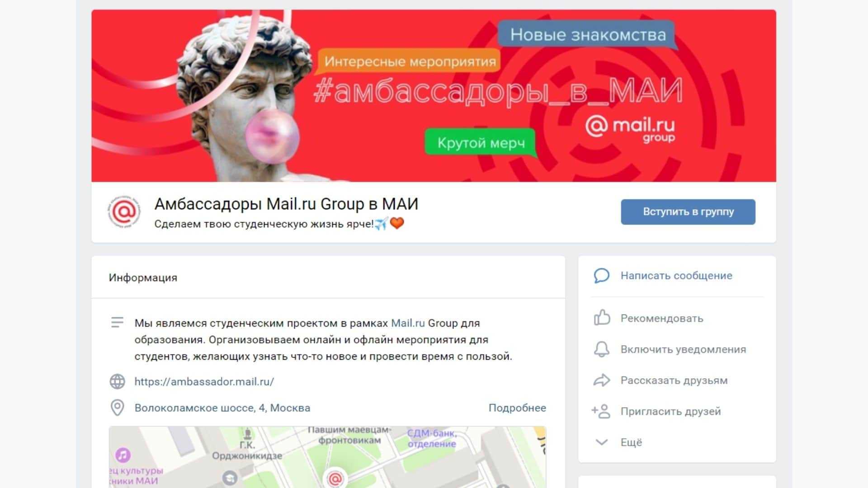Screen dimensions: 868x488
Task: Click the speech bubble message icon
Action: (601, 276)
